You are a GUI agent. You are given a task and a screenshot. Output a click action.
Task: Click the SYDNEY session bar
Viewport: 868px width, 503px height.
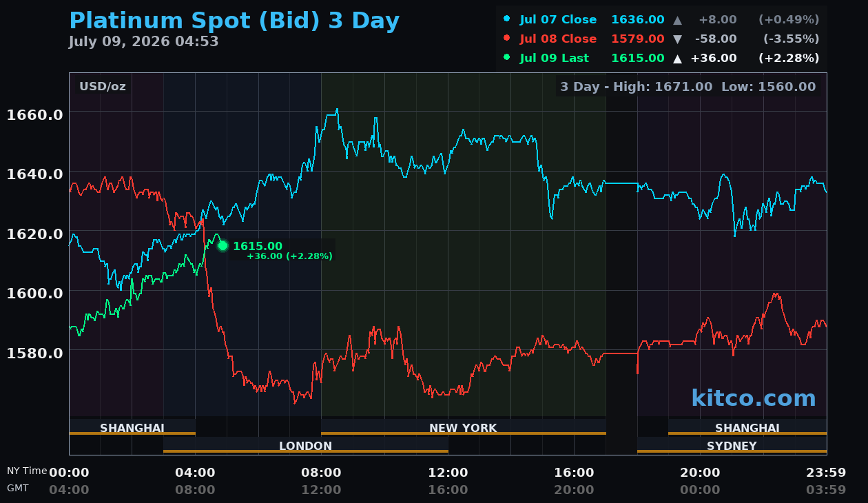coord(732,446)
